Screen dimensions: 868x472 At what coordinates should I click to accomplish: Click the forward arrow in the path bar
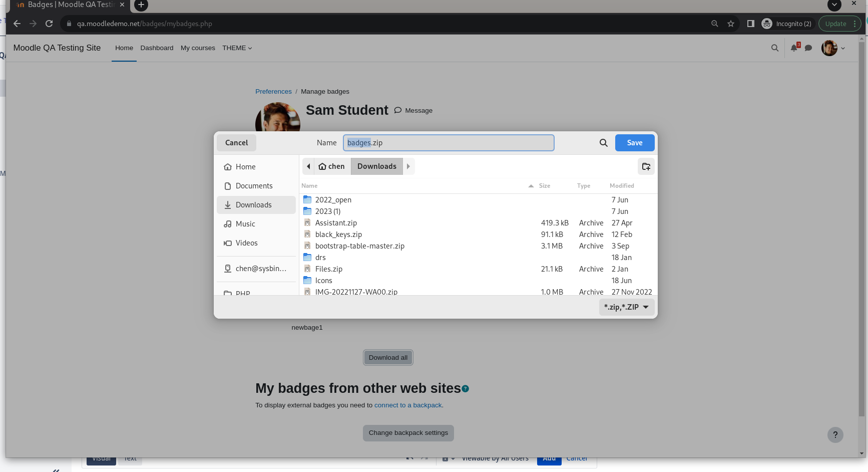point(408,166)
